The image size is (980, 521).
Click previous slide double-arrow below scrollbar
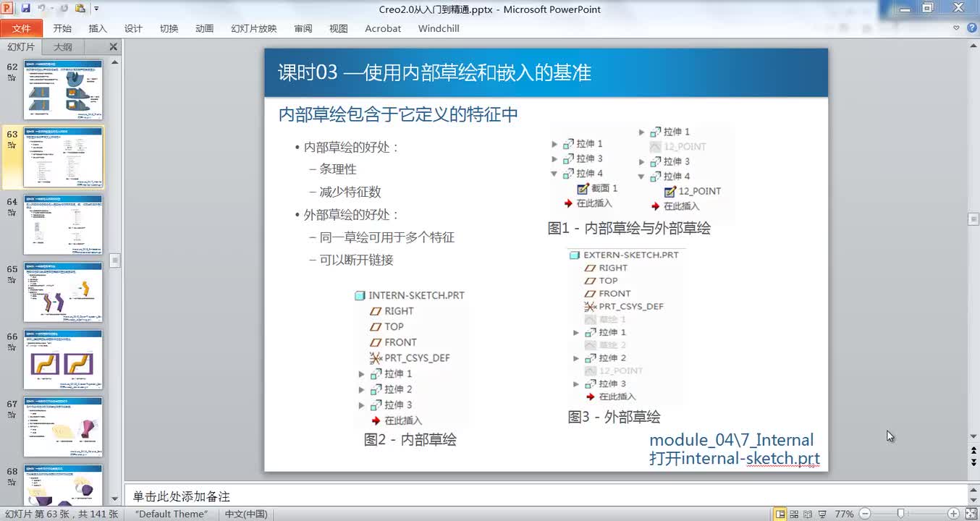pos(973,450)
